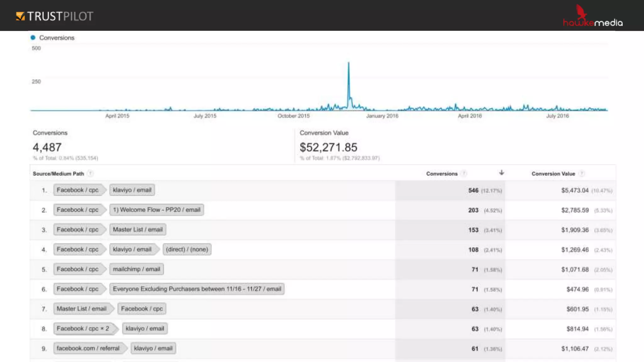Click the conversion spike peak on chart

[348, 63]
